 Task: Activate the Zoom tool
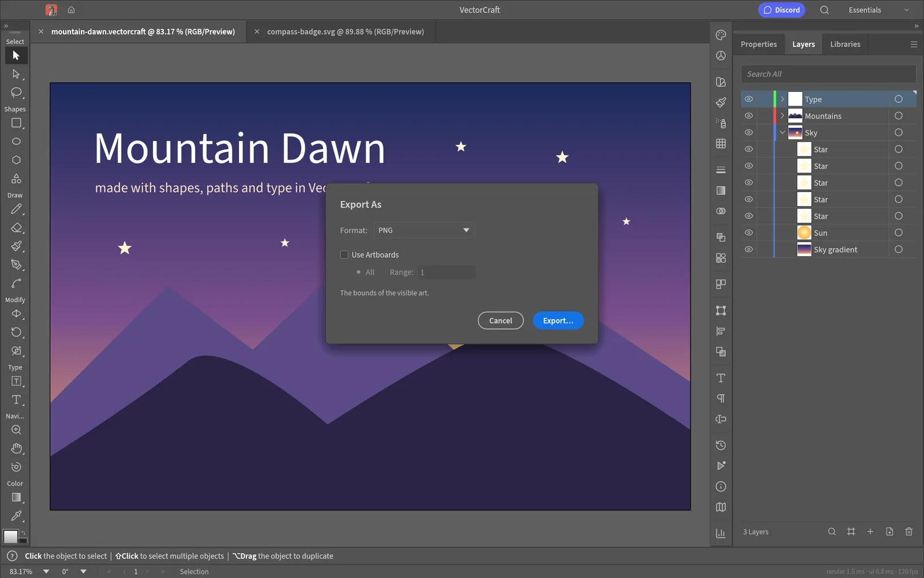(16, 430)
